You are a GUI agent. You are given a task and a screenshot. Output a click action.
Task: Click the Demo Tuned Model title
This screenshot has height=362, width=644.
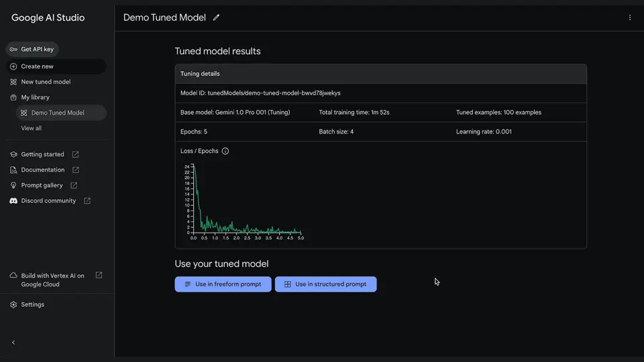pyautogui.click(x=165, y=17)
